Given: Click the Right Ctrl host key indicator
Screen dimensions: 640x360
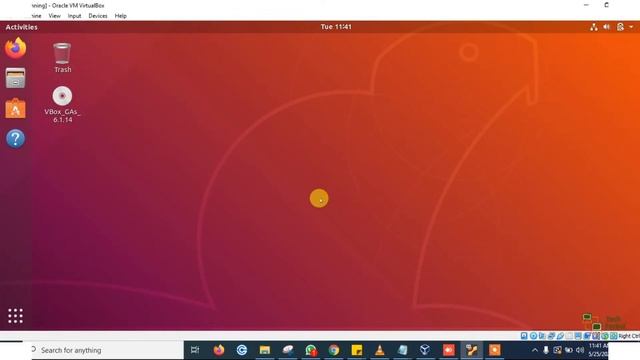Looking at the screenshot, I should point(629,336).
